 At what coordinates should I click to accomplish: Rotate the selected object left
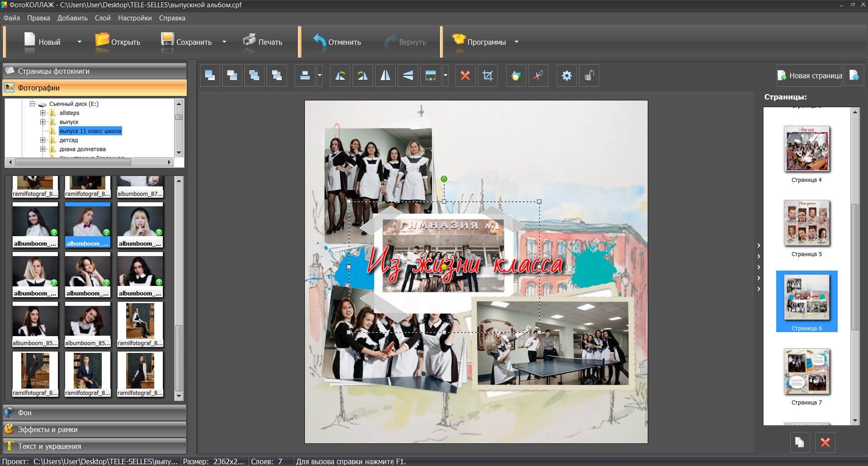tap(340, 76)
